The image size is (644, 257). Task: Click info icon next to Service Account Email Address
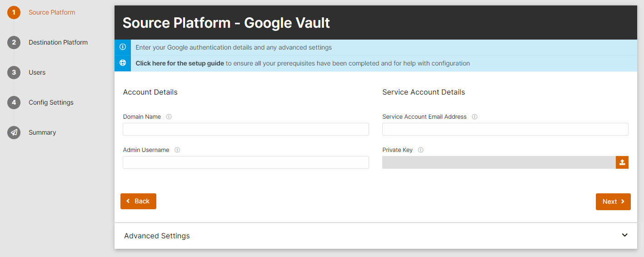(474, 117)
